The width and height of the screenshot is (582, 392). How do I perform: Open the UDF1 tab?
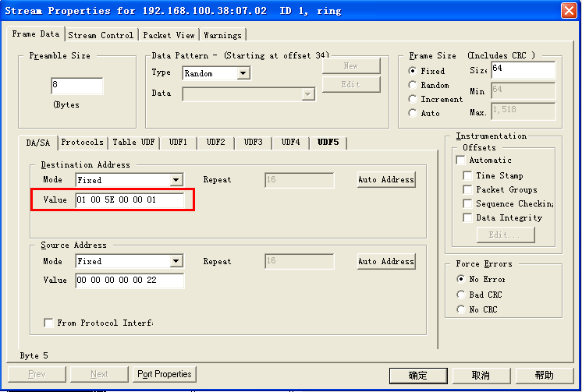click(x=178, y=143)
